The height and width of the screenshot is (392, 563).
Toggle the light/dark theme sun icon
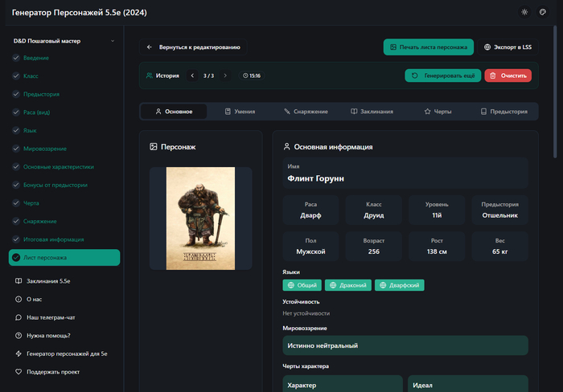524,12
